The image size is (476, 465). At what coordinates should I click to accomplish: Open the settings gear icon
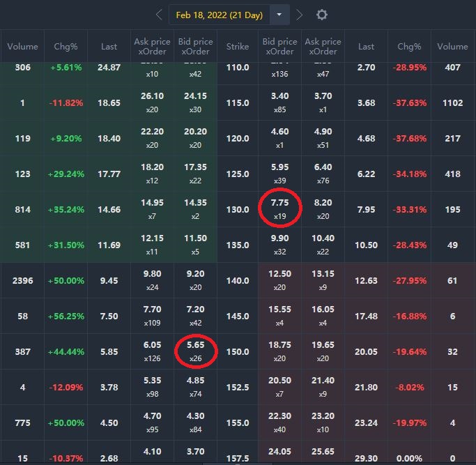(x=321, y=15)
